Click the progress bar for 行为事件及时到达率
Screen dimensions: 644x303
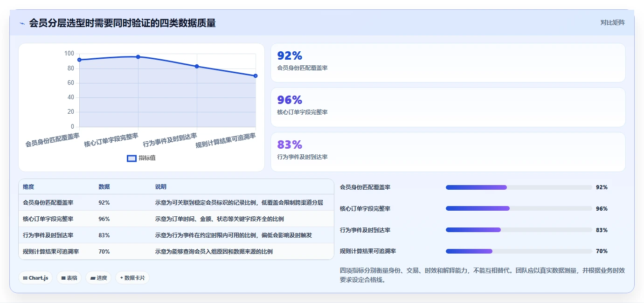[519, 230]
